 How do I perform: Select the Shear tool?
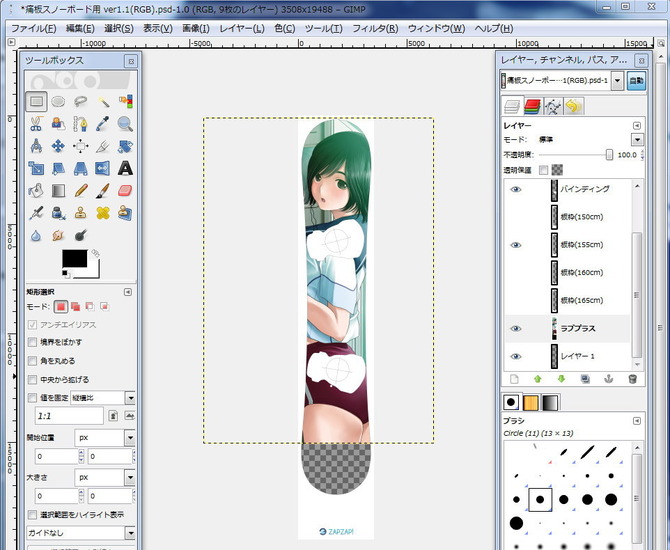[x=59, y=168]
